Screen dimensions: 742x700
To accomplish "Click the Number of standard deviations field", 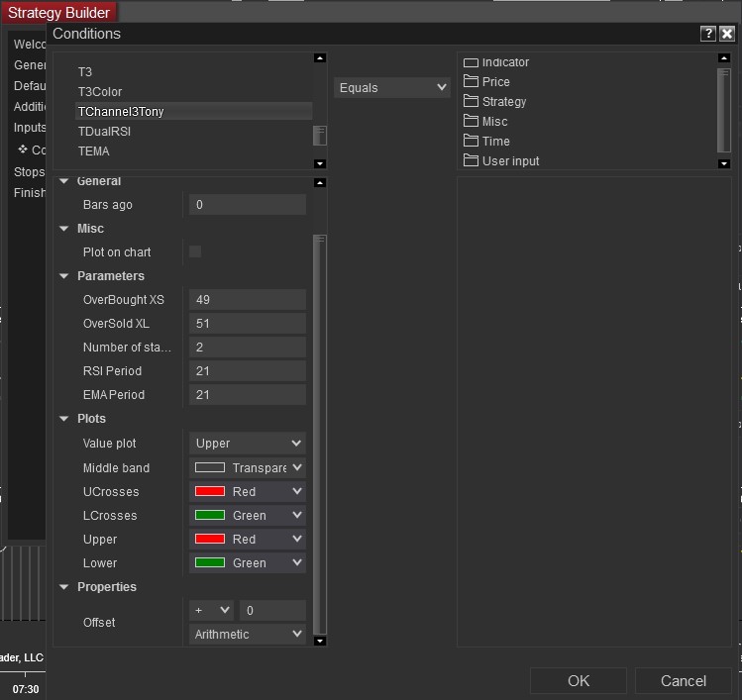I will 248,348.
